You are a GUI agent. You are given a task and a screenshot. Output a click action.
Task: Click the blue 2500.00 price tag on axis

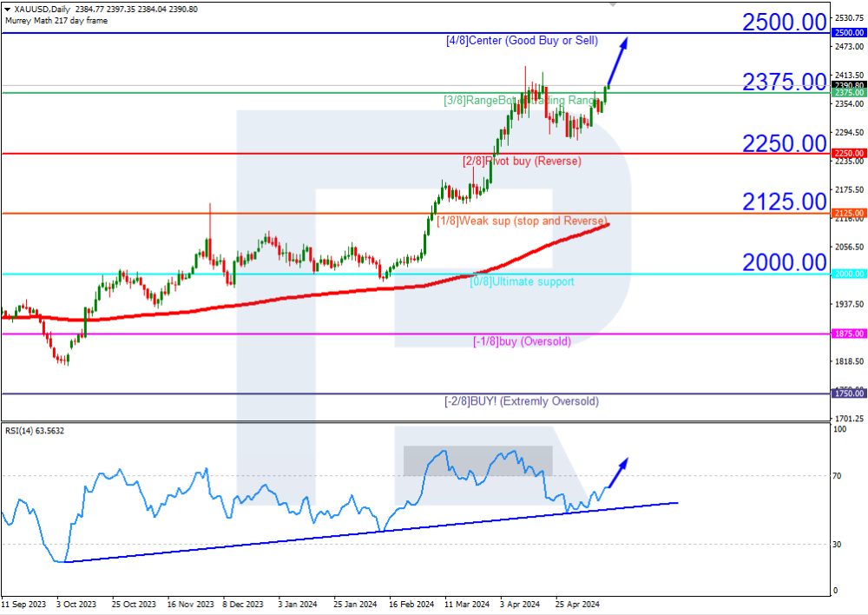(x=848, y=32)
